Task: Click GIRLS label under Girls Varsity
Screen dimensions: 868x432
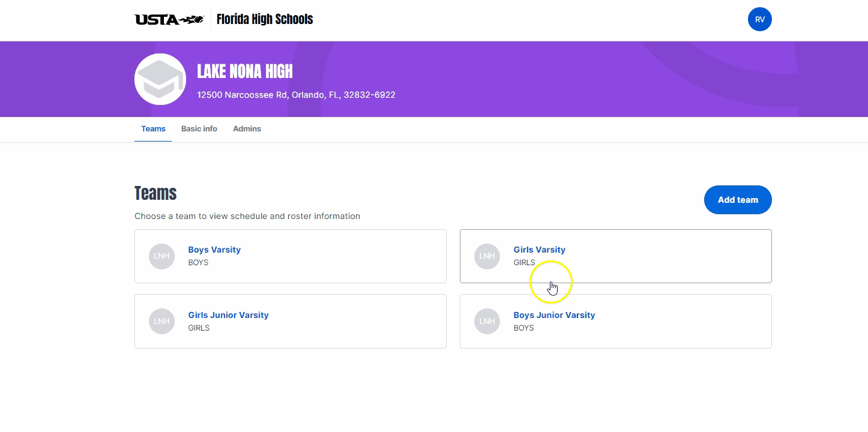Action: 524,262
